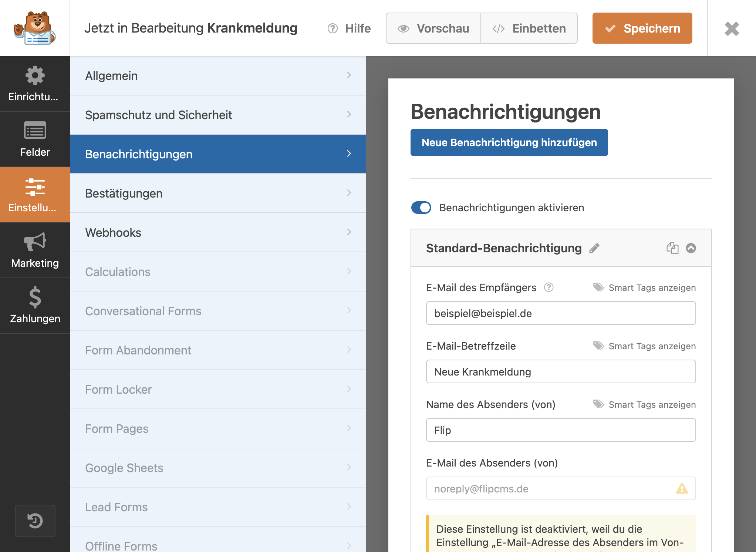The height and width of the screenshot is (552, 756).
Task: Click the Vorschau preview button
Action: pyautogui.click(x=433, y=28)
